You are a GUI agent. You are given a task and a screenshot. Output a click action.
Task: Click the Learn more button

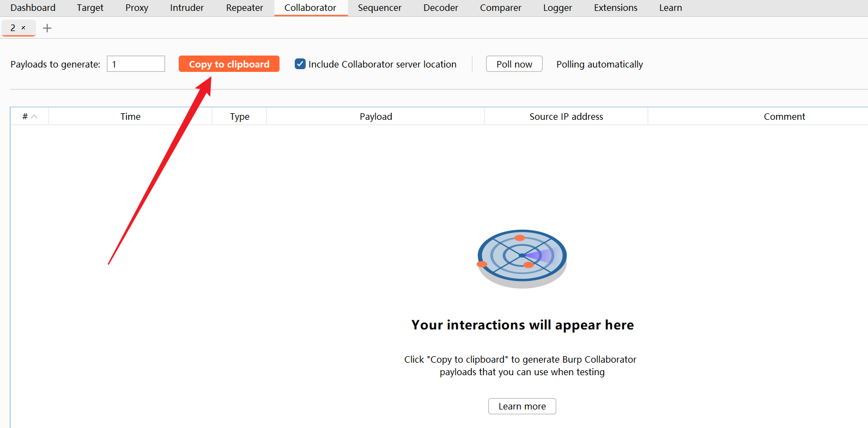point(522,406)
